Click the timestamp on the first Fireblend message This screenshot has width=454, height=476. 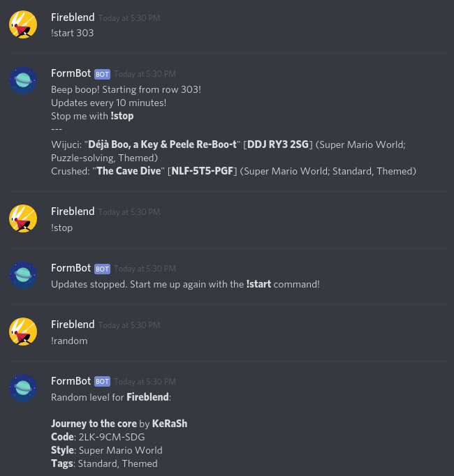[129, 18]
